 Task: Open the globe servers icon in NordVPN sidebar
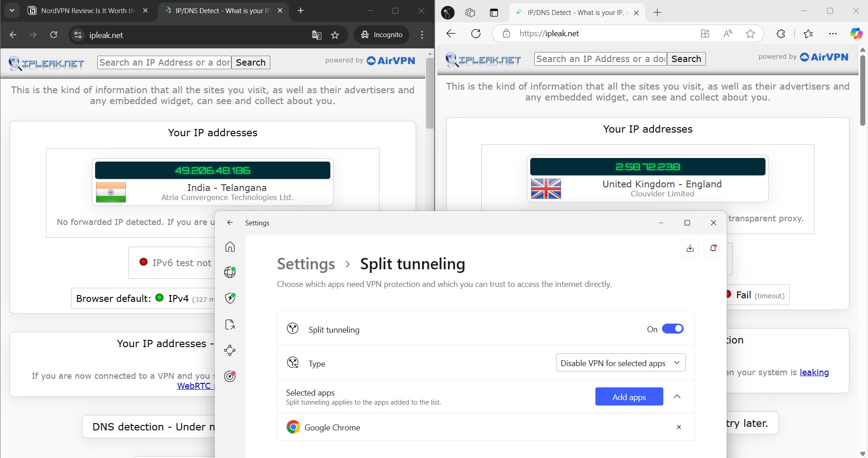(x=230, y=272)
